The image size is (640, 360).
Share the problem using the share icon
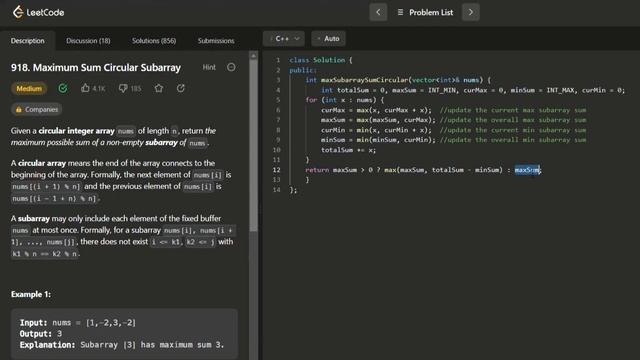coord(181,88)
